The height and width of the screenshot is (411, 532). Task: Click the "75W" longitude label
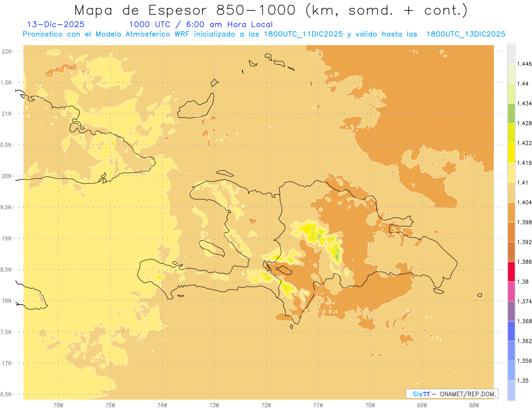(x=110, y=405)
